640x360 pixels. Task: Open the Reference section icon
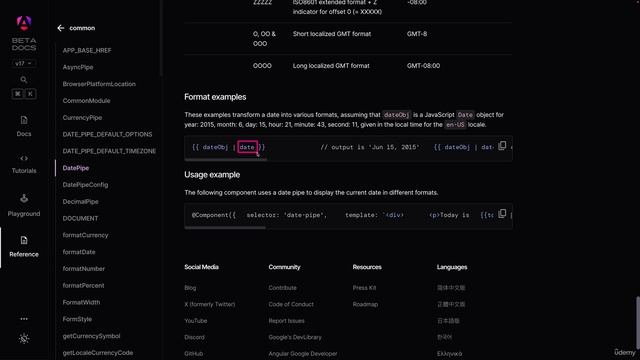click(x=24, y=240)
